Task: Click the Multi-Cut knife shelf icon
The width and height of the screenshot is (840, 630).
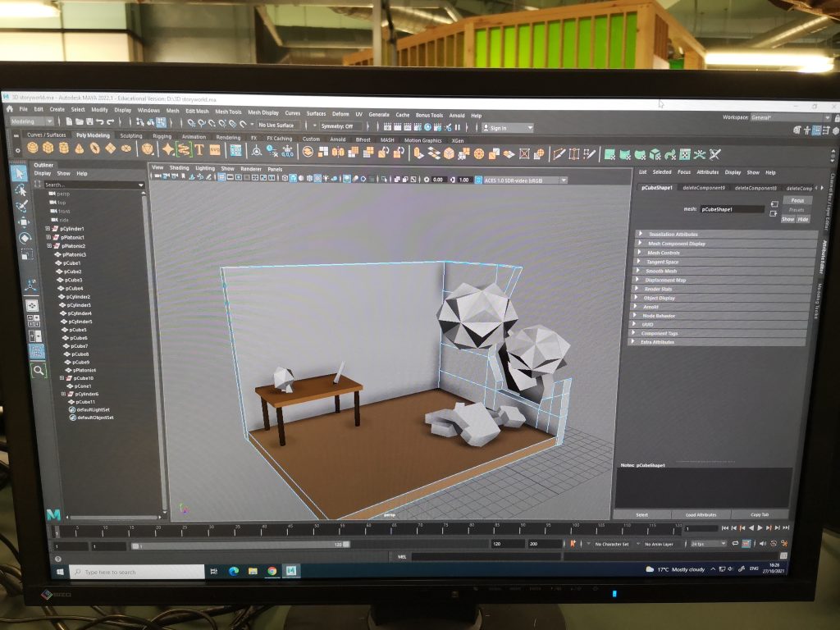Action: click(x=559, y=154)
